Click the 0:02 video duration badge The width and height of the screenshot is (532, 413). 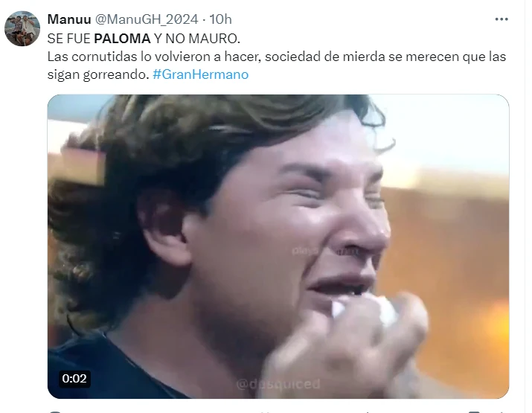click(74, 378)
